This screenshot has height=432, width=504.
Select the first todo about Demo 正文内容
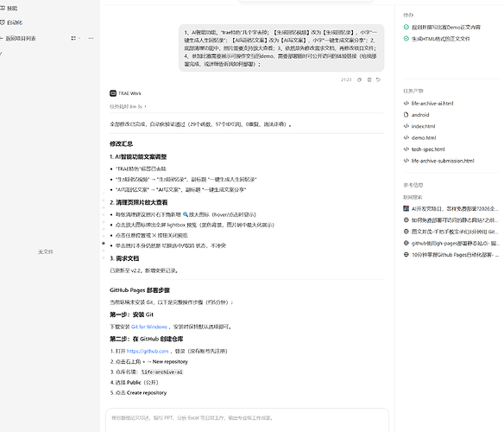point(446,28)
